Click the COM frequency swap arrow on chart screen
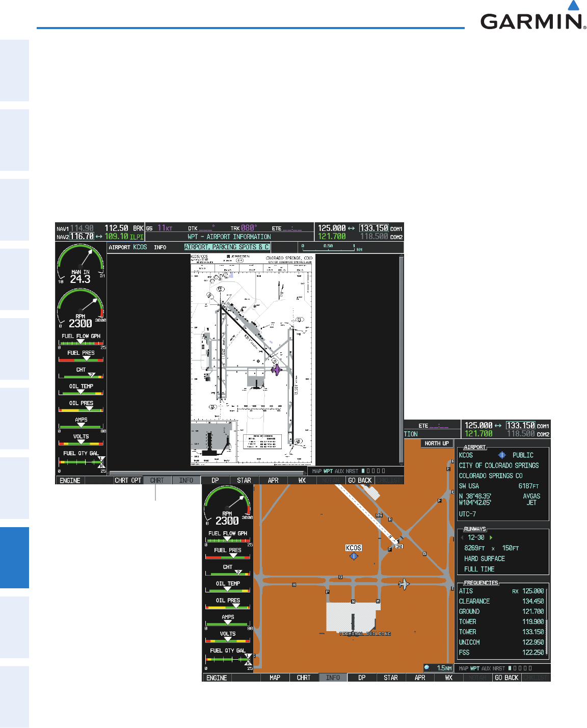Screen dimensions: 587x728 tap(352, 228)
